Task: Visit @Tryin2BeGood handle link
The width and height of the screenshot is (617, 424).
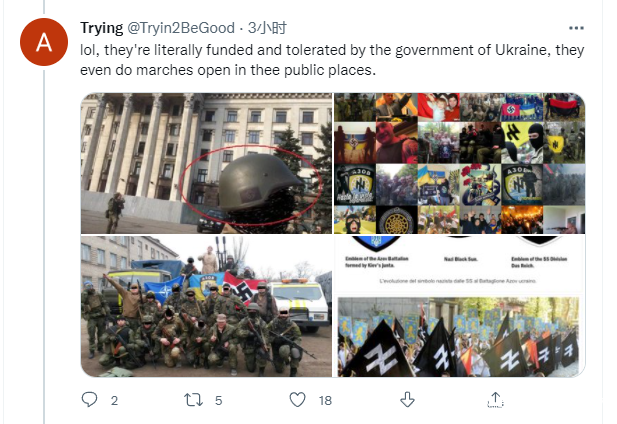Action: [181, 28]
